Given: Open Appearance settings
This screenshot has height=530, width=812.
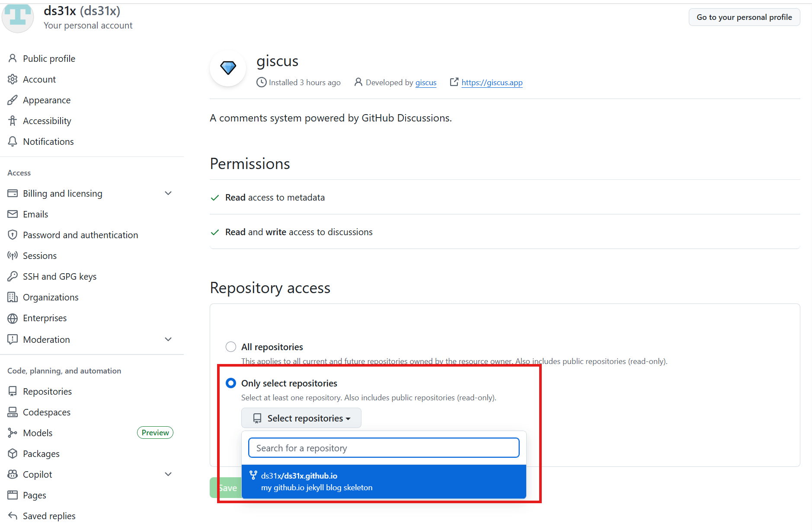Looking at the screenshot, I should tap(47, 100).
